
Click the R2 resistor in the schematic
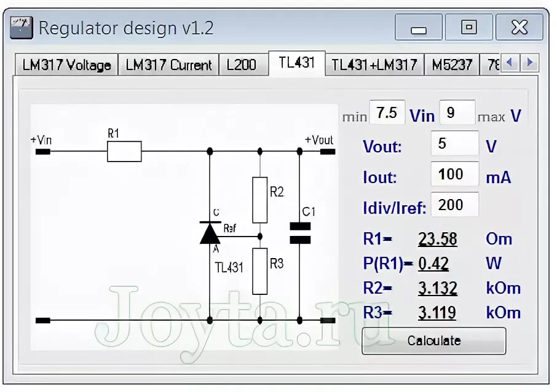pyautogui.click(x=259, y=200)
